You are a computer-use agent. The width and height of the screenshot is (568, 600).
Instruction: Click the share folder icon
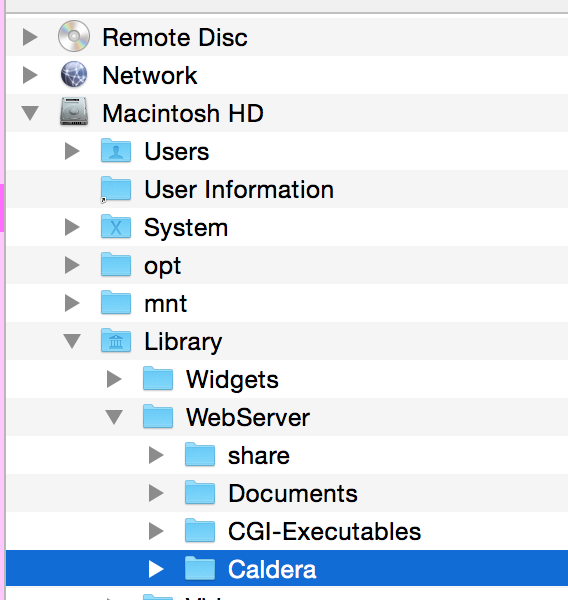(x=200, y=455)
